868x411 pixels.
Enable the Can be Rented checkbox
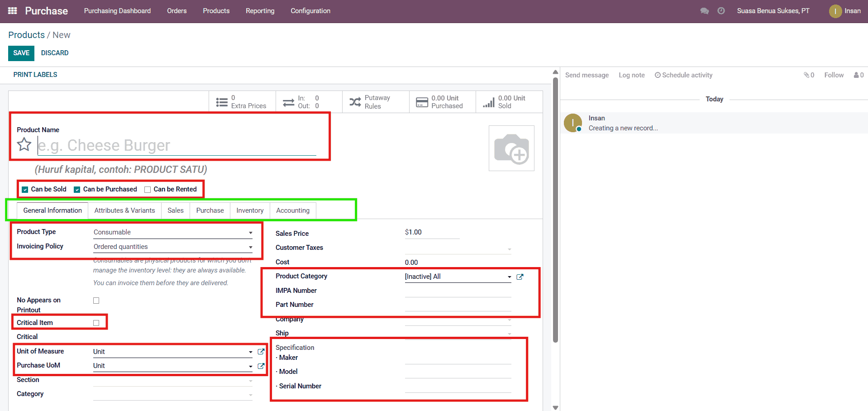(148, 190)
